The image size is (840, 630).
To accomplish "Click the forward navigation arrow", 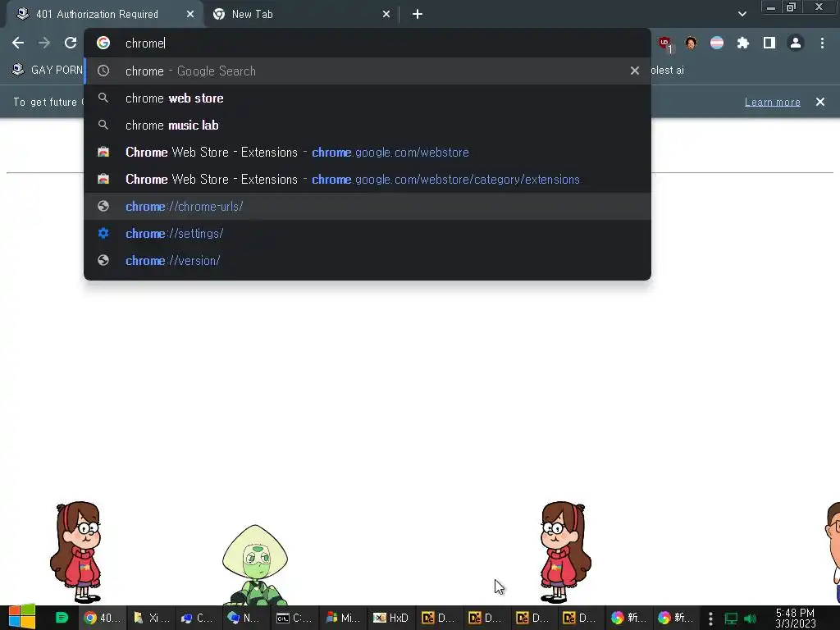I will [x=44, y=43].
